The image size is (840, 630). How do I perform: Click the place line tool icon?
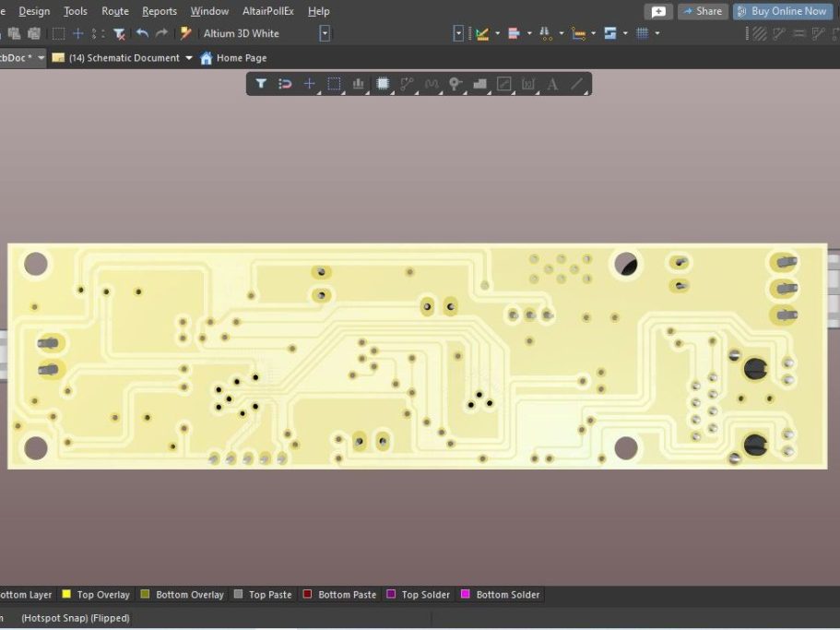coord(577,84)
